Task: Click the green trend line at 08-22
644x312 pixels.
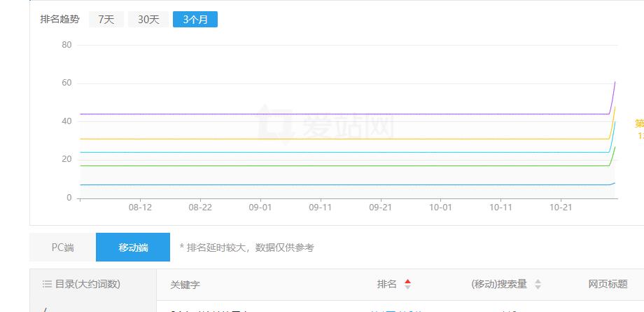Action: coord(200,166)
